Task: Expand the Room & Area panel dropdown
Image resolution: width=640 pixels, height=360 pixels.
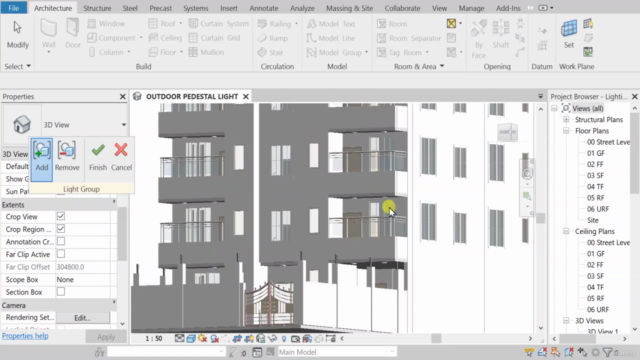Action: (442, 66)
